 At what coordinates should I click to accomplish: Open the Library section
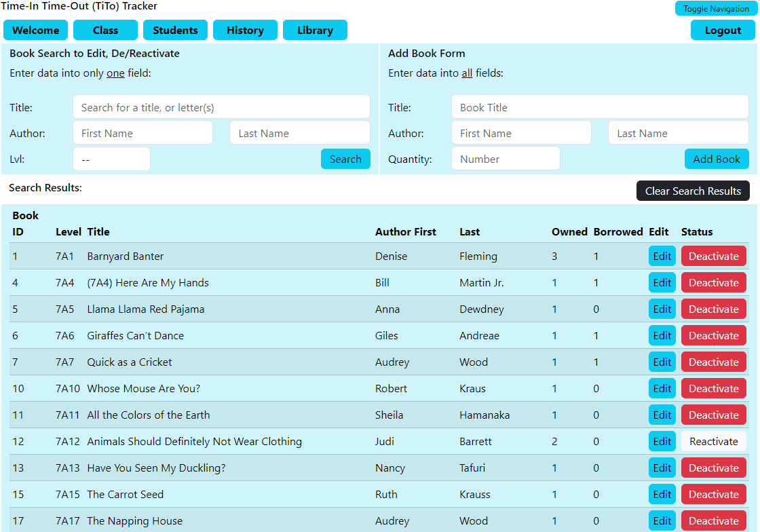(315, 30)
